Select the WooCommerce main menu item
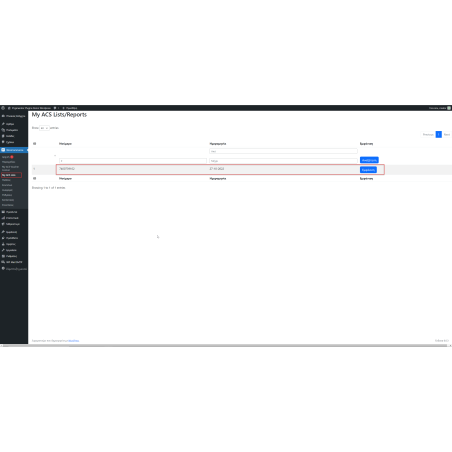 click(x=14, y=150)
